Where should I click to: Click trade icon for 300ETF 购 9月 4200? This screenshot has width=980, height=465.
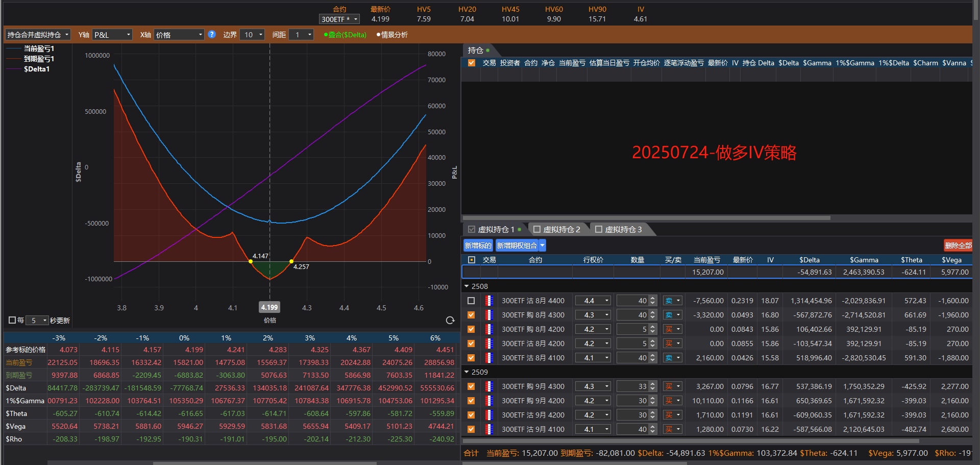point(489,401)
